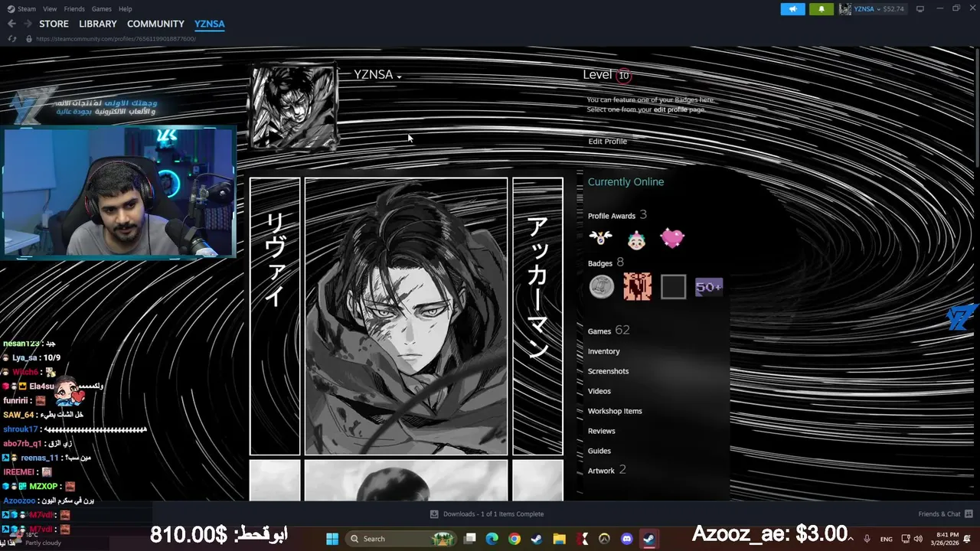Image resolution: width=980 pixels, height=551 pixels.
Task: View the orange patterned badge
Action: (x=637, y=286)
